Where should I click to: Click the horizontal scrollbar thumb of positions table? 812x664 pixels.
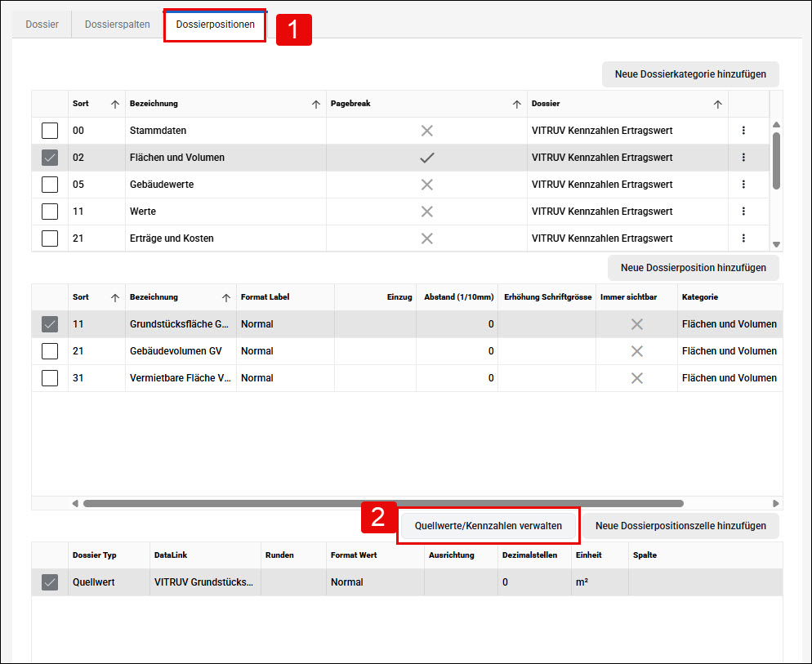point(383,503)
